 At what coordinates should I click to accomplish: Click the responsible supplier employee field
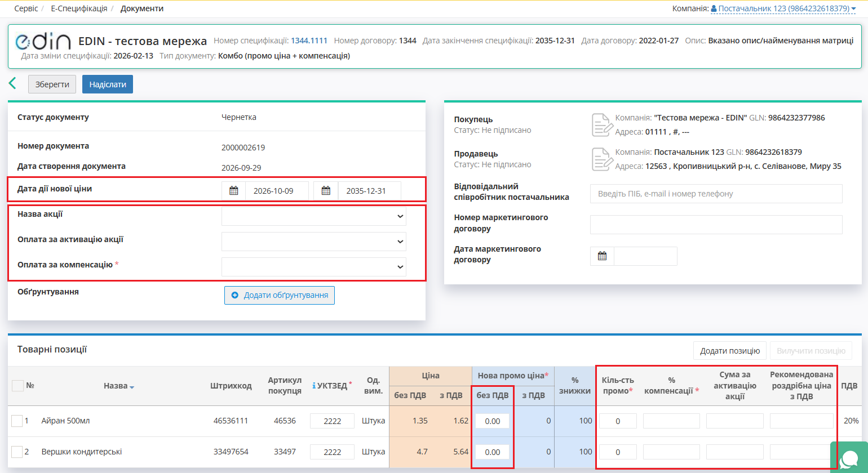click(716, 194)
